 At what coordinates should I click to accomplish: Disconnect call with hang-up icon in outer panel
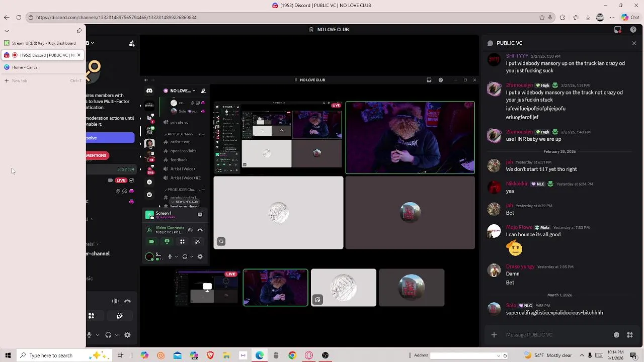(127, 301)
